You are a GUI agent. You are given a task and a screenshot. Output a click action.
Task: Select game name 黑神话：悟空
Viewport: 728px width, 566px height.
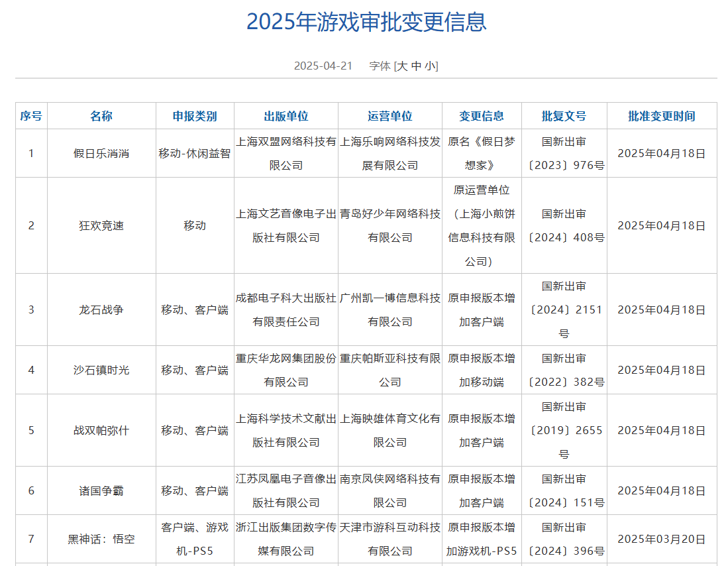coord(101,539)
